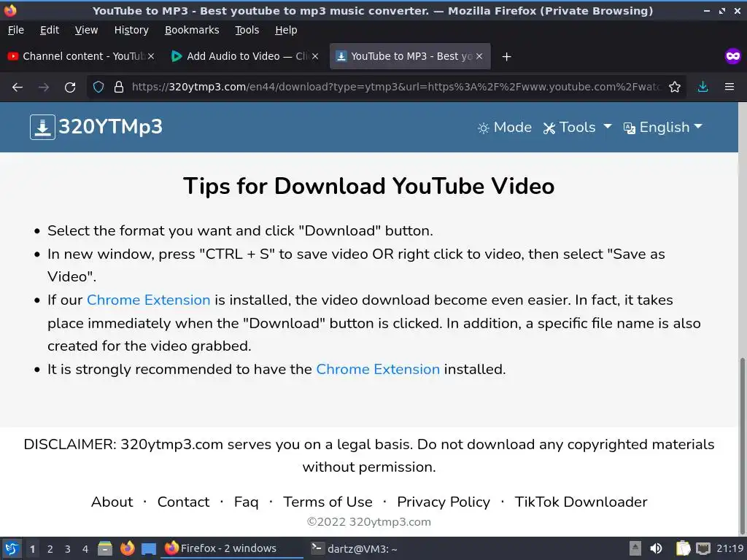Image resolution: width=747 pixels, height=560 pixels.
Task: Open the tracking protection shield icon
Action: [x=98, y=87]
